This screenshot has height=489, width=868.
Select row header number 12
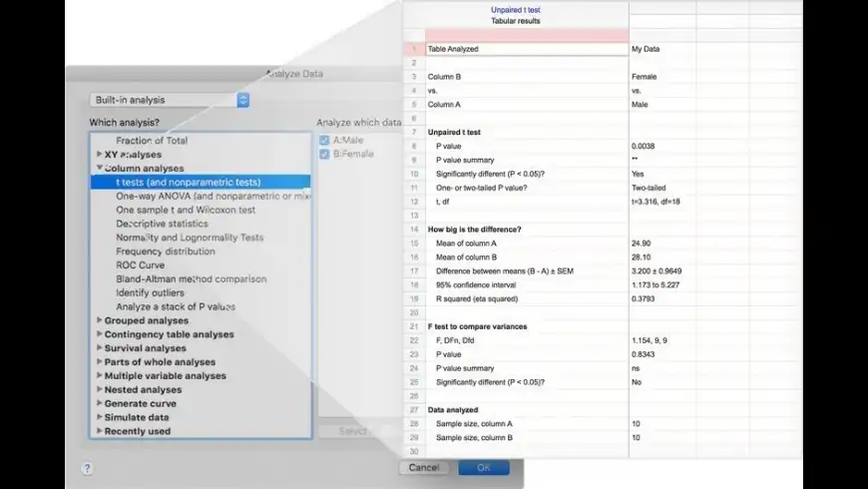point(414,202)
